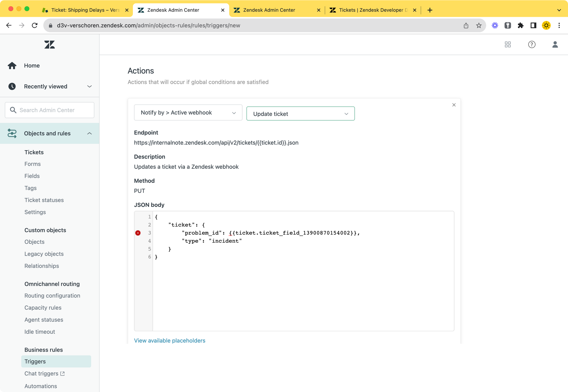Click the Home house icon
This screenshot has height=392, width=568.
point(12,66)
